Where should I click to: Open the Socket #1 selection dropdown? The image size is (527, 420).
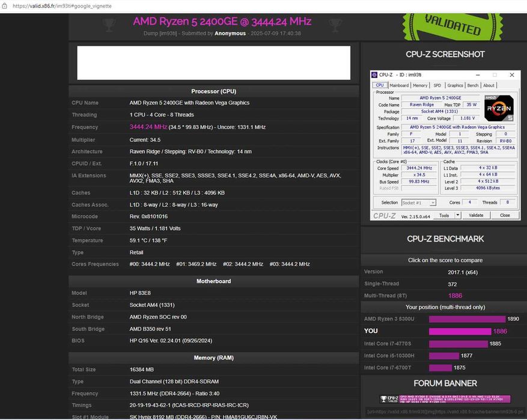pyautogui.click(x=418, y=202)
